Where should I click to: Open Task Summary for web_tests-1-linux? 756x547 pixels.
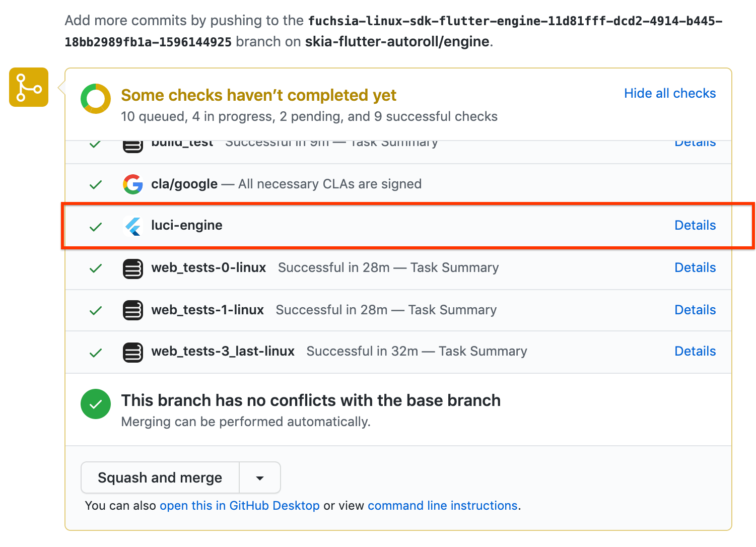click(x=452, y=310)
